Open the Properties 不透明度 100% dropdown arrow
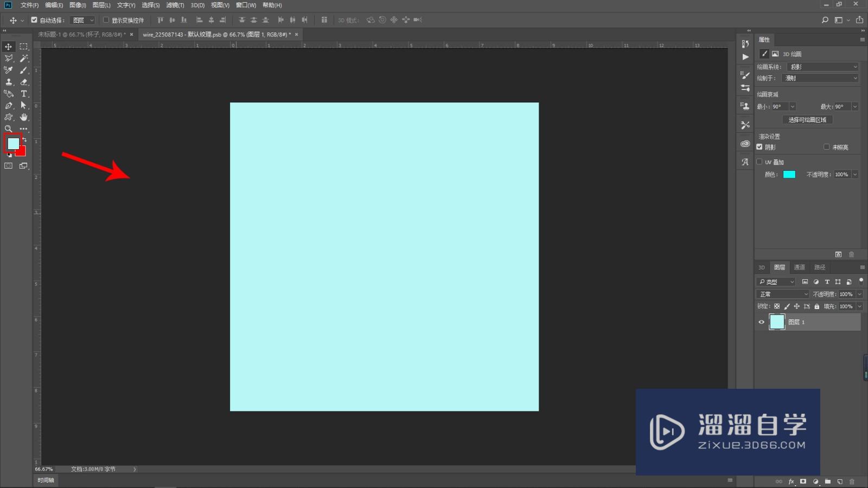This screenshot has width=868, height=488. (x=856, y=175)
